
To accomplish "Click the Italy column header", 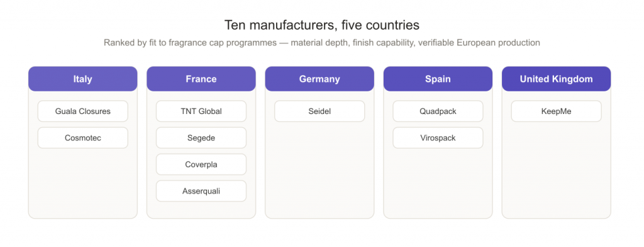I will [82, 79].
